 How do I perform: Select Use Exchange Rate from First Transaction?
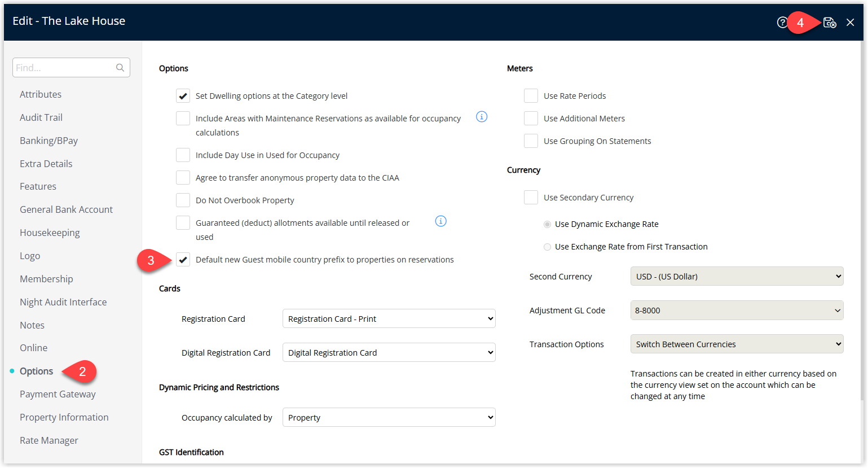pos(547,247)
